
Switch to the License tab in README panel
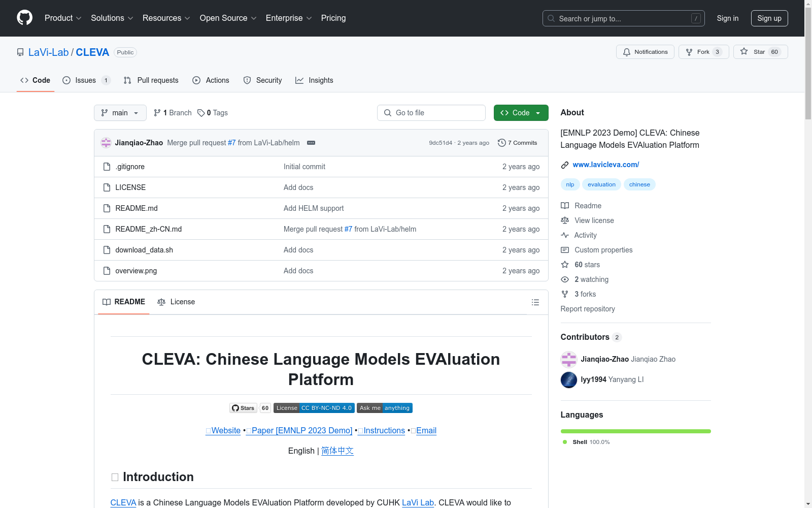tap(176, 302)
